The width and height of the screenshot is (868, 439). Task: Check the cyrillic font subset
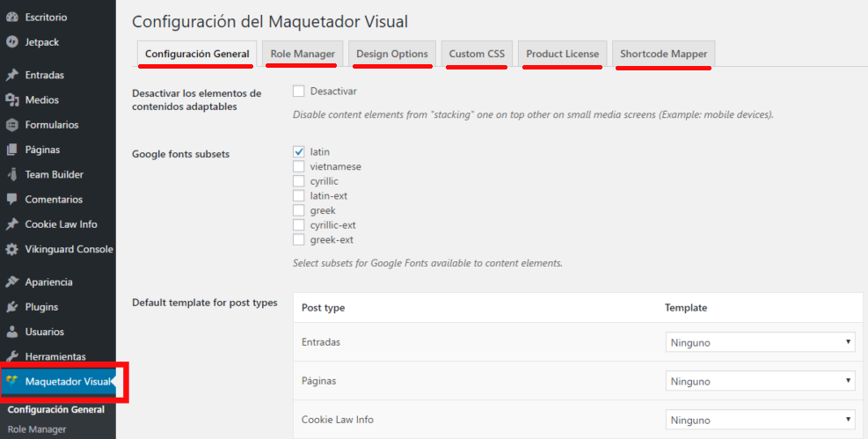pos(299,181)
